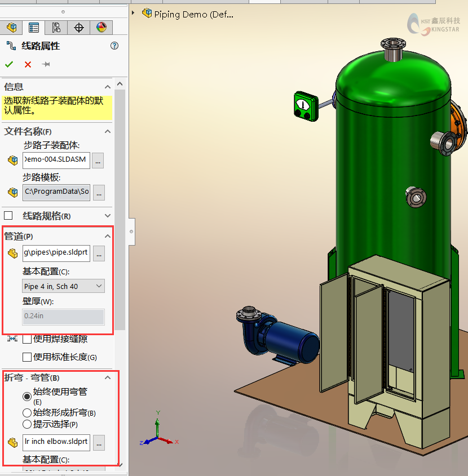Select the 始终形成折弯 radio button
The image size is (468, 476).
coord(27,412)
